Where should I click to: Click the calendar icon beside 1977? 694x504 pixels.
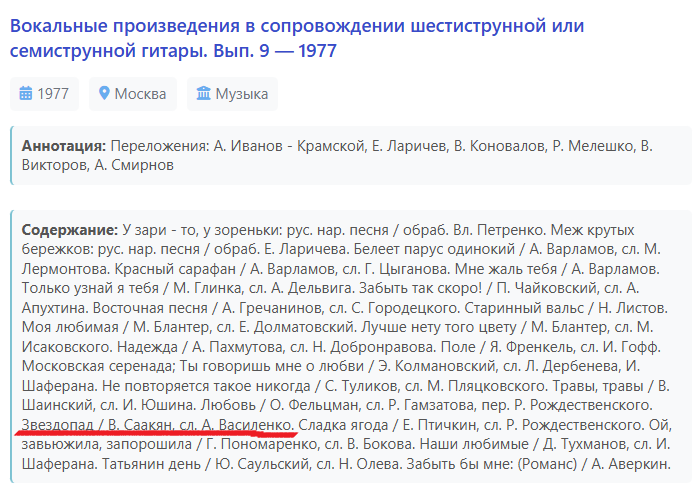(26, 93)
